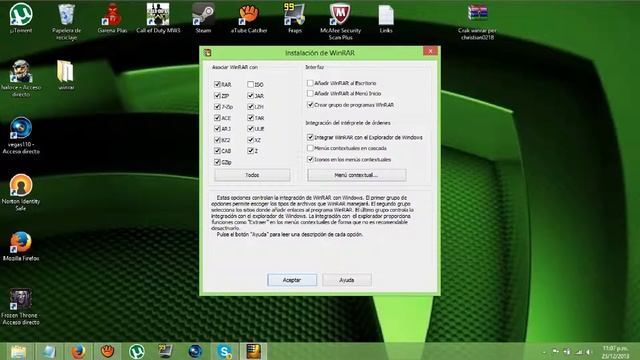Viewport: 640px width, 360px height.
Task: Uncheck the ZIP file association
Action: point(217,96)
